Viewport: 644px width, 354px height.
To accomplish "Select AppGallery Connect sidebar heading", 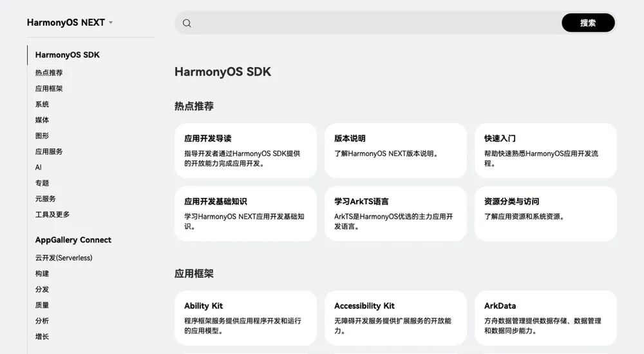I will pos(73,240).
